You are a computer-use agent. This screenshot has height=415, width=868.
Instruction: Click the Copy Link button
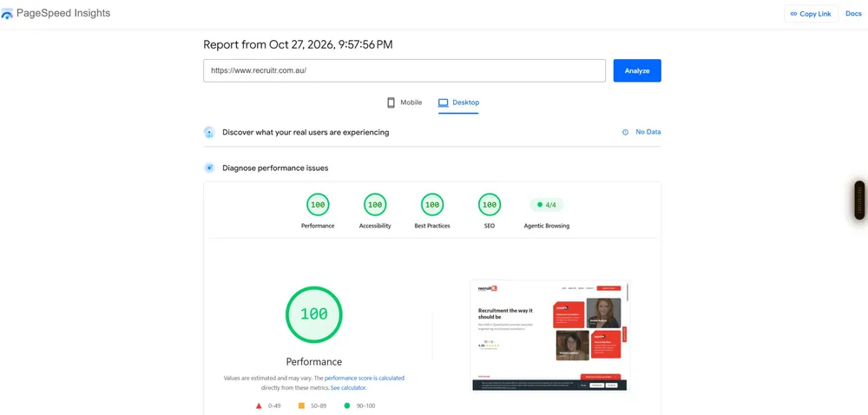tap(811, 14)
